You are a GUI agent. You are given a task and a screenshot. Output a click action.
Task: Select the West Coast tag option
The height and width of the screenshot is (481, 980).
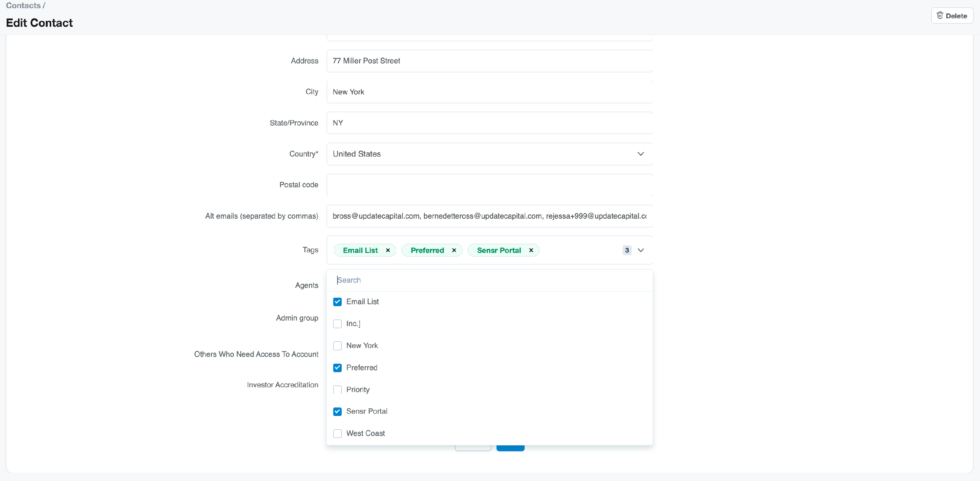click(x=337, y=433)
